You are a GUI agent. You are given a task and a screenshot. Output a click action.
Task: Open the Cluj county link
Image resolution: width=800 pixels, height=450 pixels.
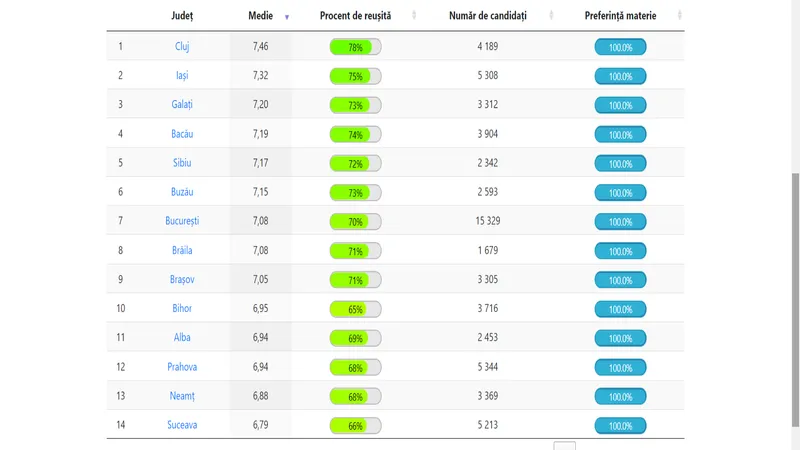tap(182, 46)
